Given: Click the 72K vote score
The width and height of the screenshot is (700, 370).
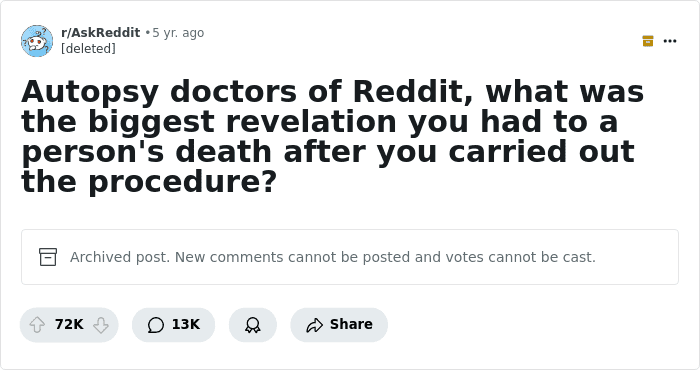Looking at the screenshot, I should point(69,324).
